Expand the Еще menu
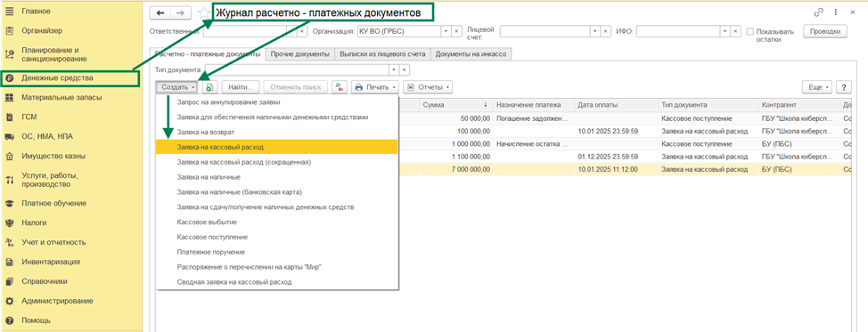868x332 pixels. (817, 87)
